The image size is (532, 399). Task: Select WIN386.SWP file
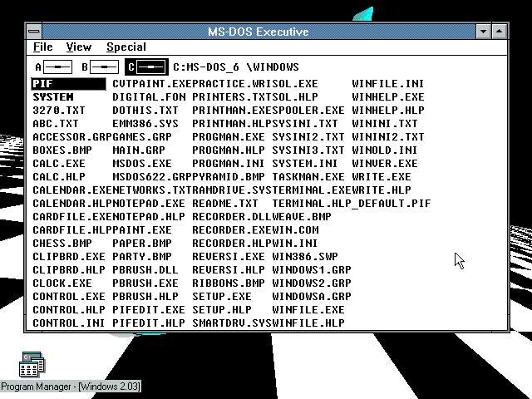(305, 257)
